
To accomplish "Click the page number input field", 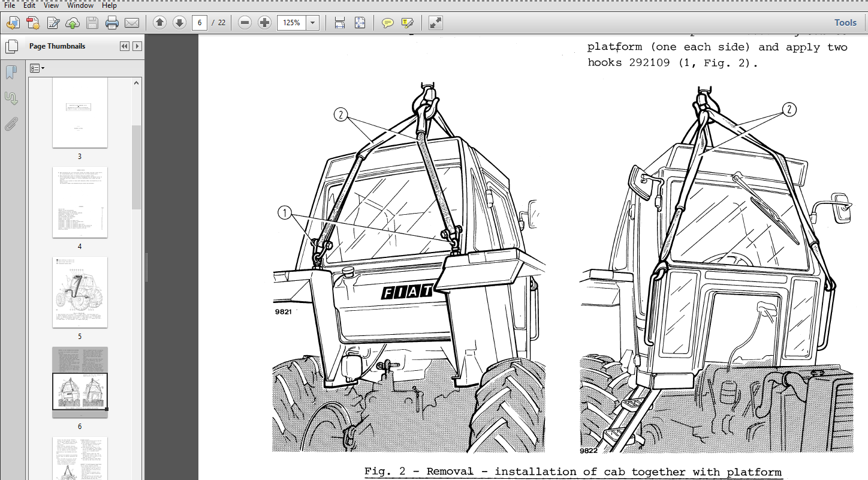I will coord(200,23).
